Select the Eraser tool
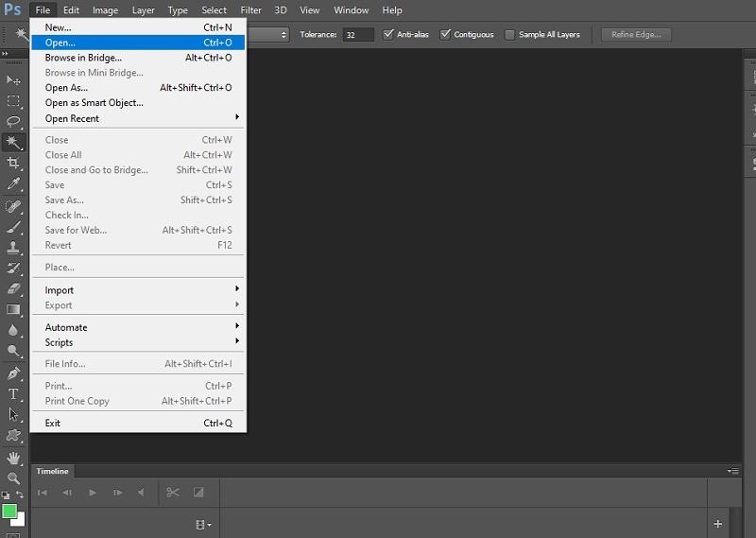This screenshot has height=538, width=756. click(13, 288)
